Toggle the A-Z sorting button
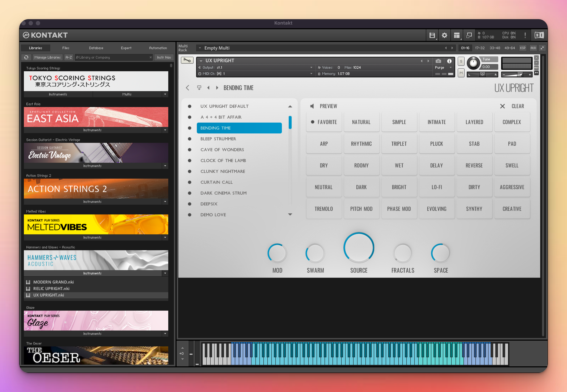 [x=69, y=57]
